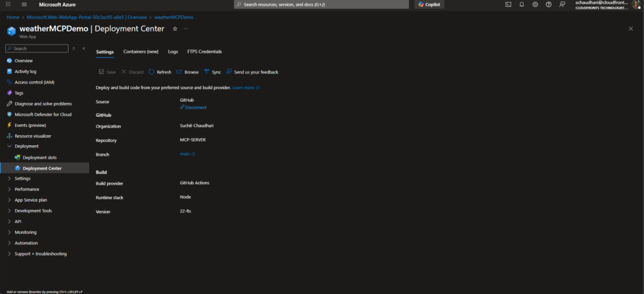The height and width of the screenshot is (294, 644).
Task: Open Access control (IAM)
Action: coord(35,82)
